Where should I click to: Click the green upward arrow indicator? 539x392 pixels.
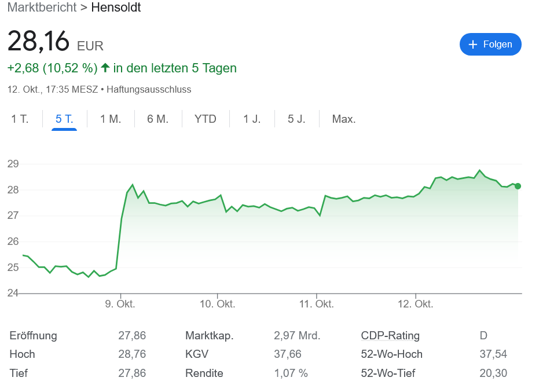pyautogui.click(x=105, y=68)
